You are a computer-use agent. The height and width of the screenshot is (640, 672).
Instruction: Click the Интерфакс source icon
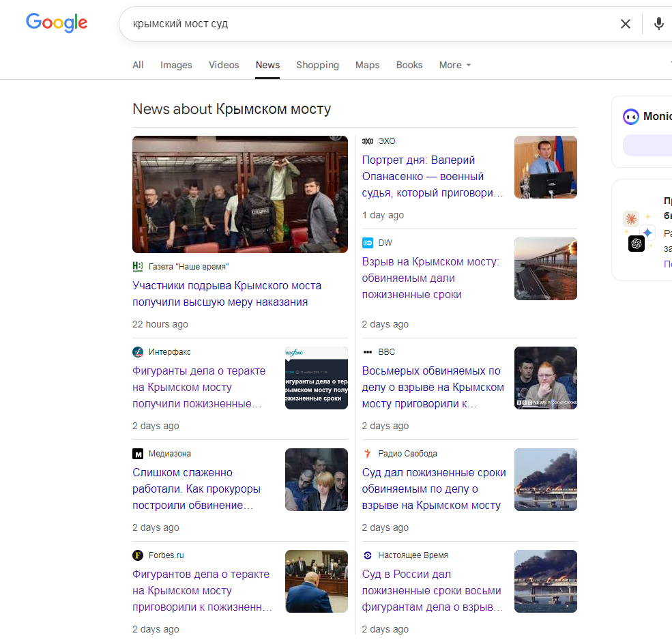click(x=138, y=352)
